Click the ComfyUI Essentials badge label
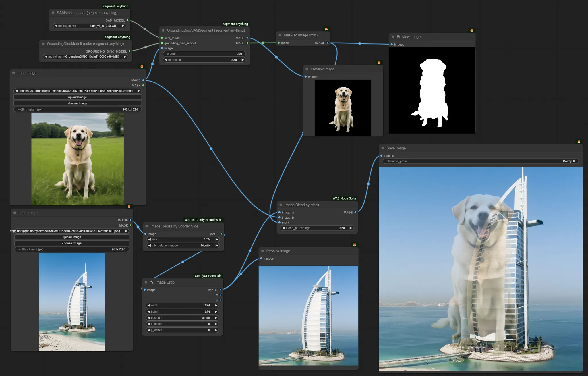Viewport: 588px width, 376px height. 208,276
